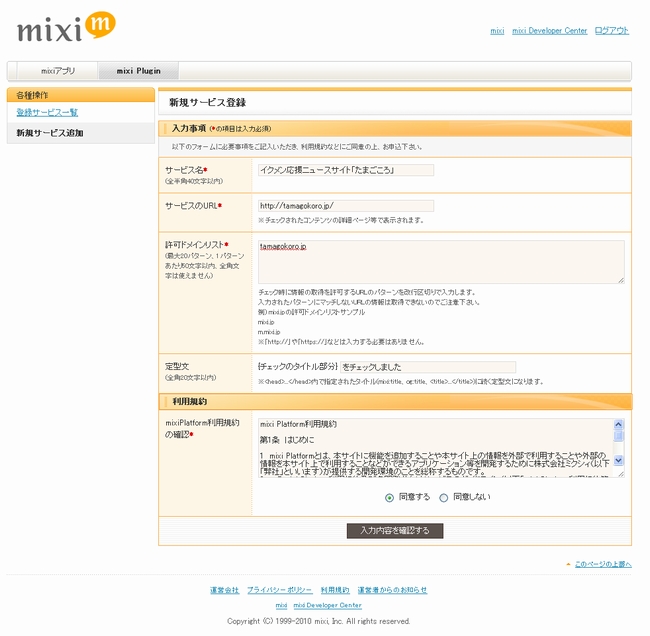Click the 定型文 input field
This screenshot has height=636, width=650.
coord(428,367)
